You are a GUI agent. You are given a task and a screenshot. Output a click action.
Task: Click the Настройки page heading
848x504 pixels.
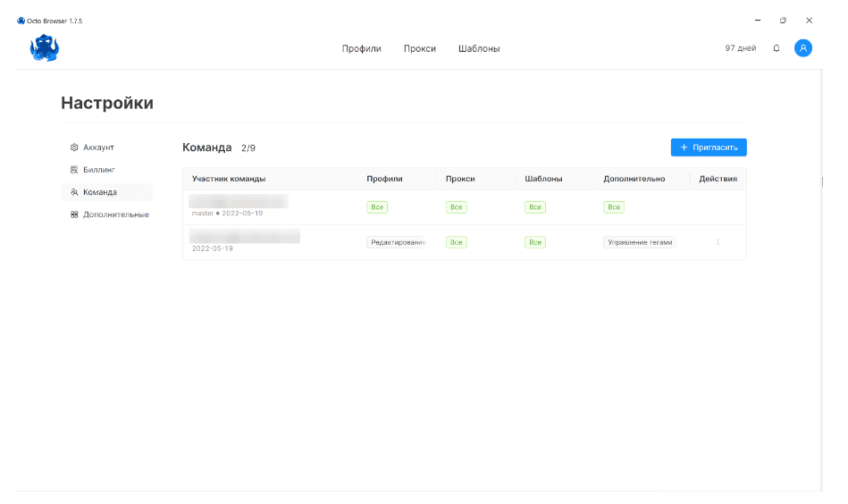tap(107, 103)
